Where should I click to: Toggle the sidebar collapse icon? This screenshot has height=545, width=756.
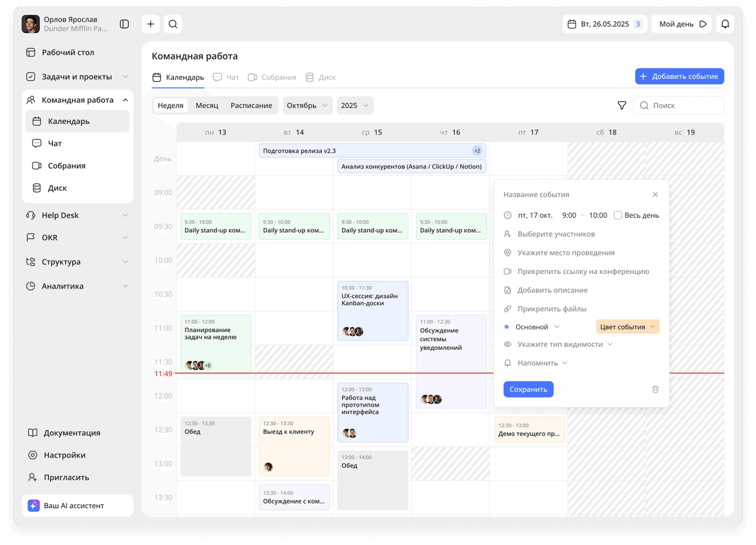tap(124, 24)
